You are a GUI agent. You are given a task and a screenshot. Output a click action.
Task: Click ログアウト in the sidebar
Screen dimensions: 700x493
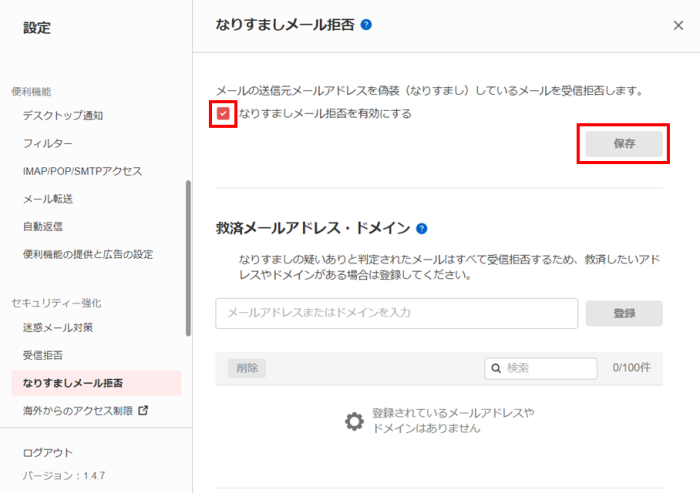pos(48,453)
